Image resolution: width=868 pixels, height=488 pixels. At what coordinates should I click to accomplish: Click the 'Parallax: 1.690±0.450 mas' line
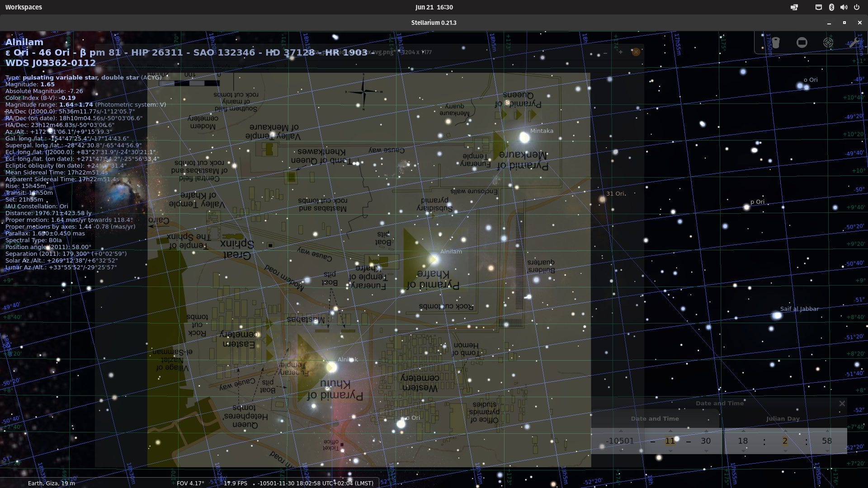45,233
